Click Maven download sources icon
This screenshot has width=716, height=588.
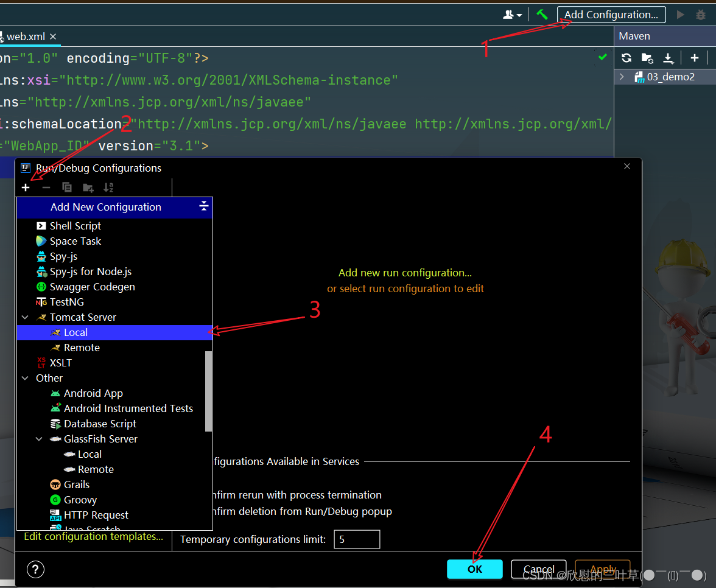coord(668,58)
